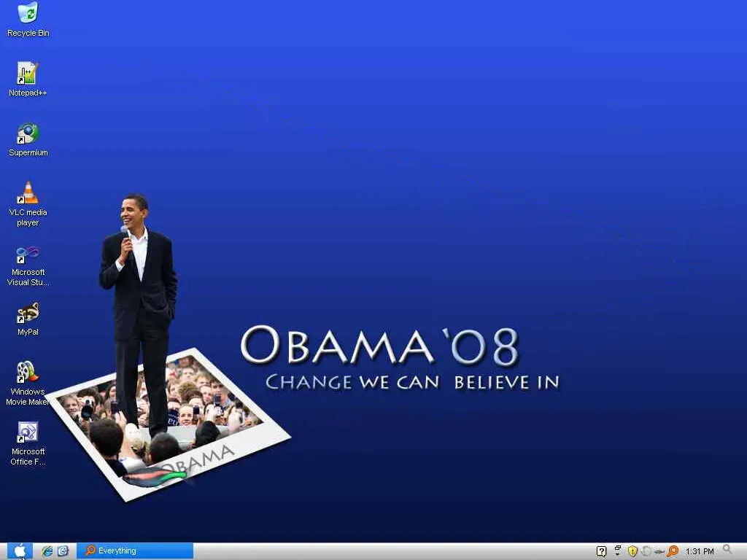Click the tray icon with down arrow
Screen dimensions: 747x560
click(617, 551)
